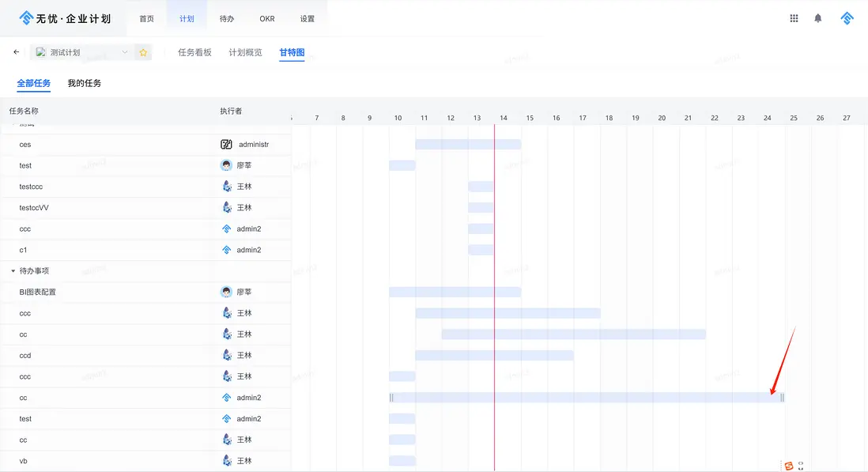Go back using the left arrow icon
This screenshot has height=472, width=868.
(16, 52)
